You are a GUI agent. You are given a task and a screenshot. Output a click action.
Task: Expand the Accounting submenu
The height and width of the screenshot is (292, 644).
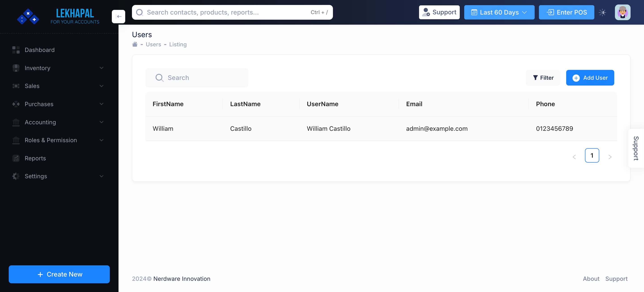[102, 122]
